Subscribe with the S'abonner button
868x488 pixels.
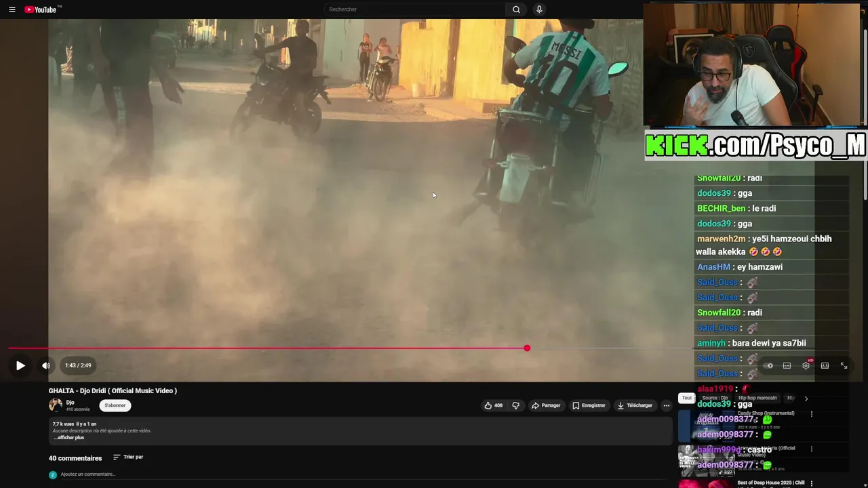(x=115, y=405)
